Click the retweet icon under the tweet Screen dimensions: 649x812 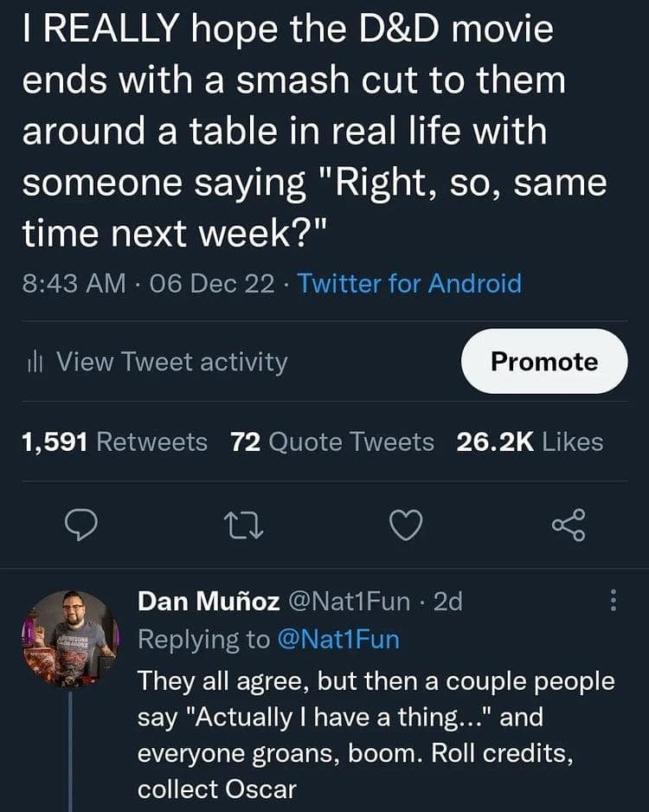tap(244, 525)
